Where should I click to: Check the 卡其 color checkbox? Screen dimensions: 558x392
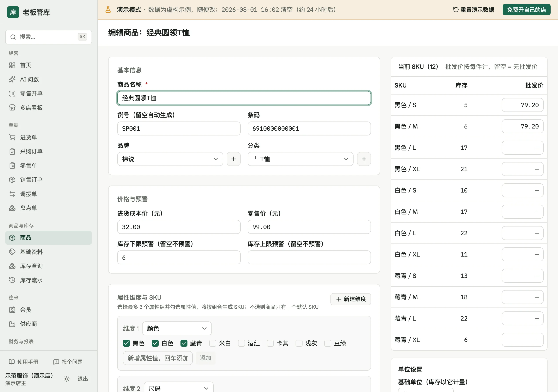(270, 343)
